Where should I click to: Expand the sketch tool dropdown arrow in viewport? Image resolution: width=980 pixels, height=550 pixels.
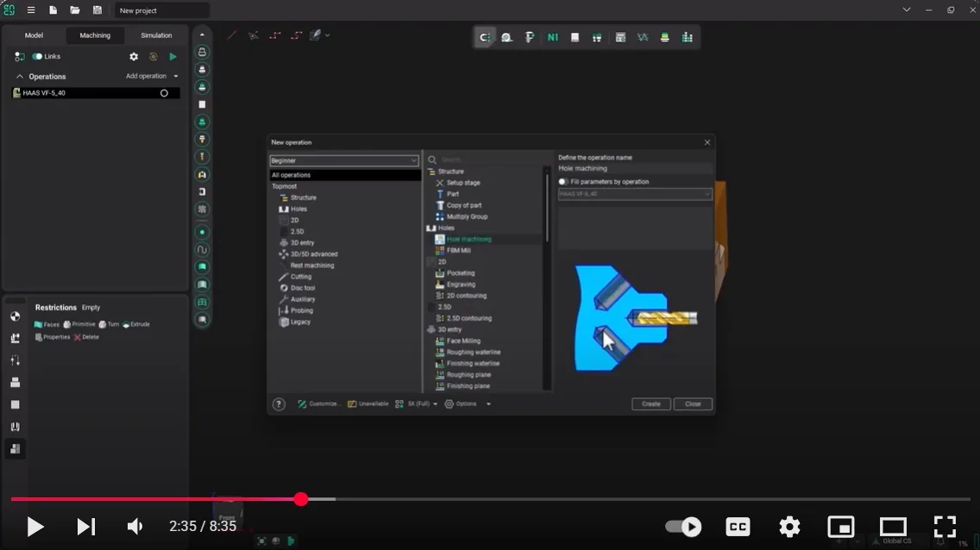pos(328,35)
